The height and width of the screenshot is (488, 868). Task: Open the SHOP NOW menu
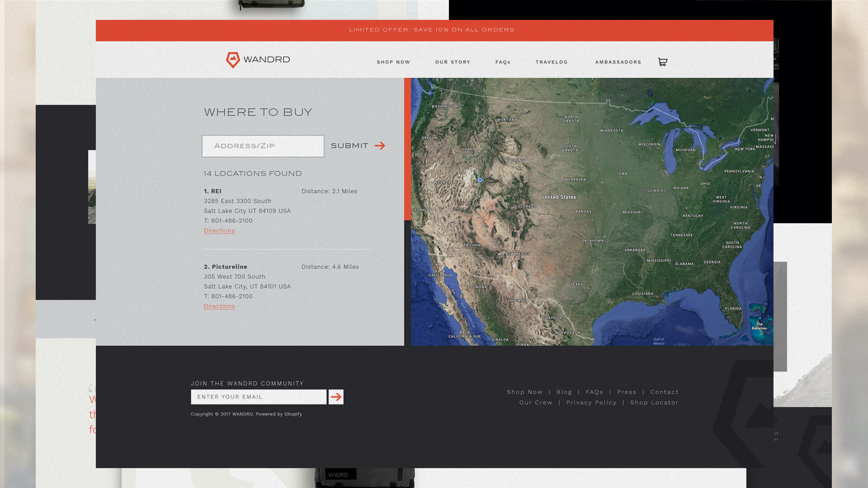click(x=393, y=62)
